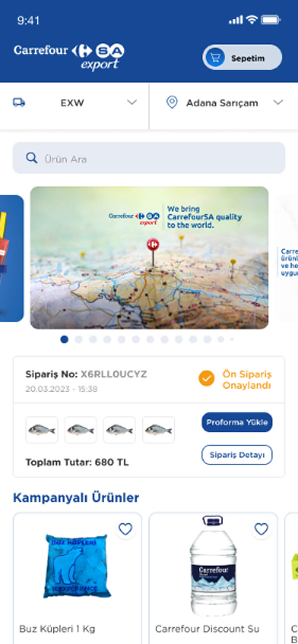Click the Sepetim button
Screen dimensions: 298x644
click(x=242, y=57)
